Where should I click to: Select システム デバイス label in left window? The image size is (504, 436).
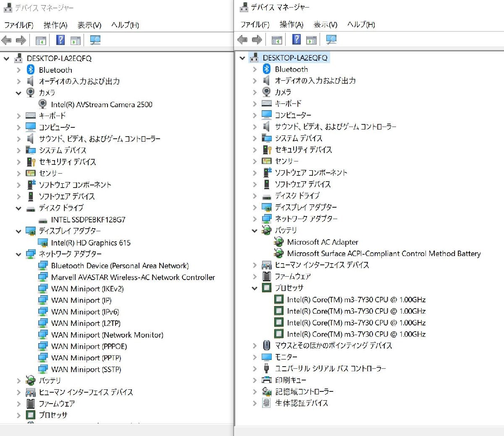pos(63,151)
